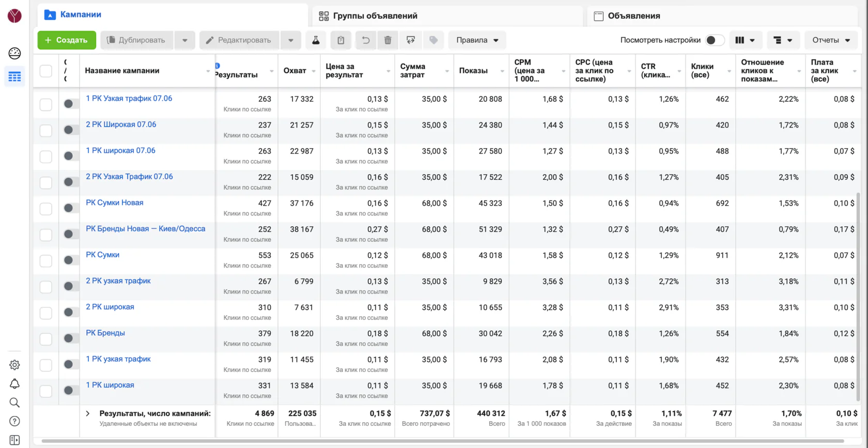Click the export/share icon in toolbar
The height and width of the screenshot is (448, 868).
point(411,40)
